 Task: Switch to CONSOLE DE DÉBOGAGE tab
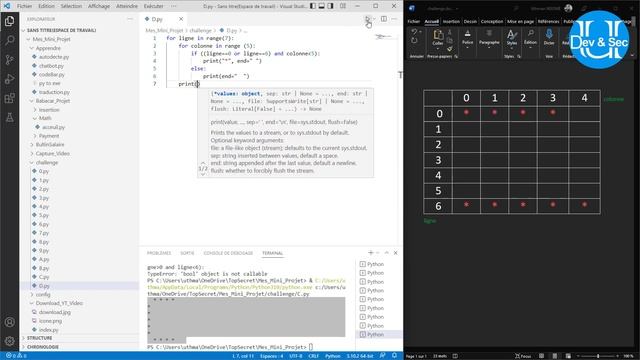pos(228,253)
